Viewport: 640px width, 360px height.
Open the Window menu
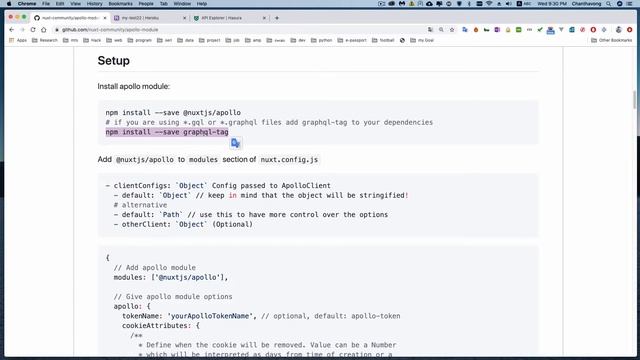coord(182,4)
